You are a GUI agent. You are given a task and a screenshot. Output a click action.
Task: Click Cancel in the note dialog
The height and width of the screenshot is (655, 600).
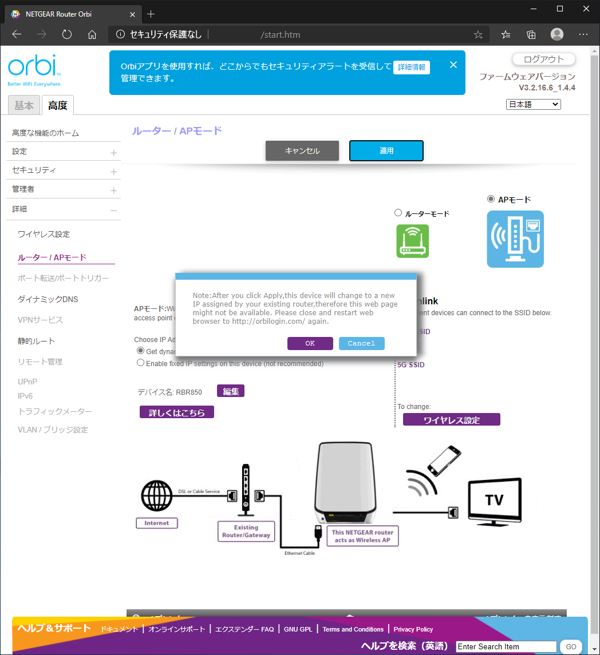[x=361, y=343]
